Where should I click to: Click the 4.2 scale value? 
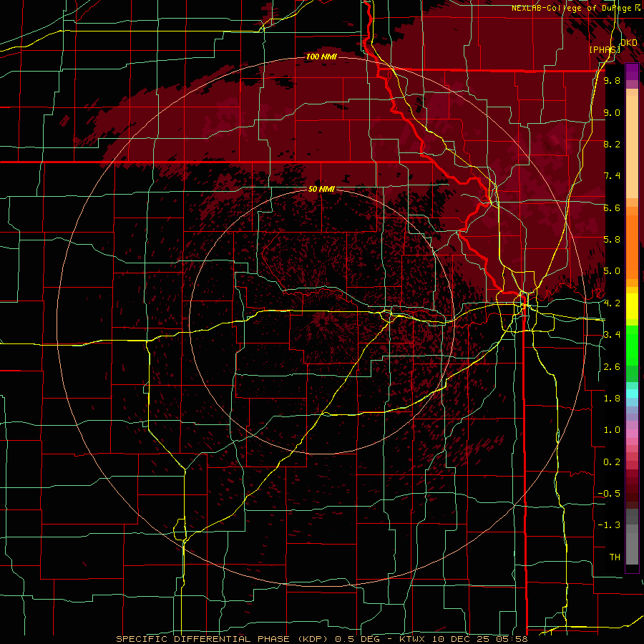point(612,303)
